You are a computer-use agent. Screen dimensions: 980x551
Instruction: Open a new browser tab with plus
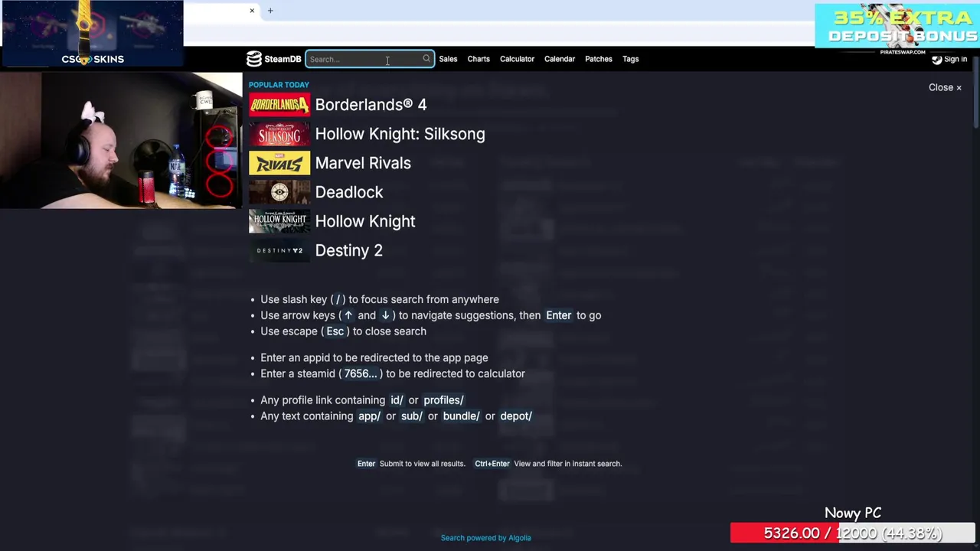coord(270,11)
